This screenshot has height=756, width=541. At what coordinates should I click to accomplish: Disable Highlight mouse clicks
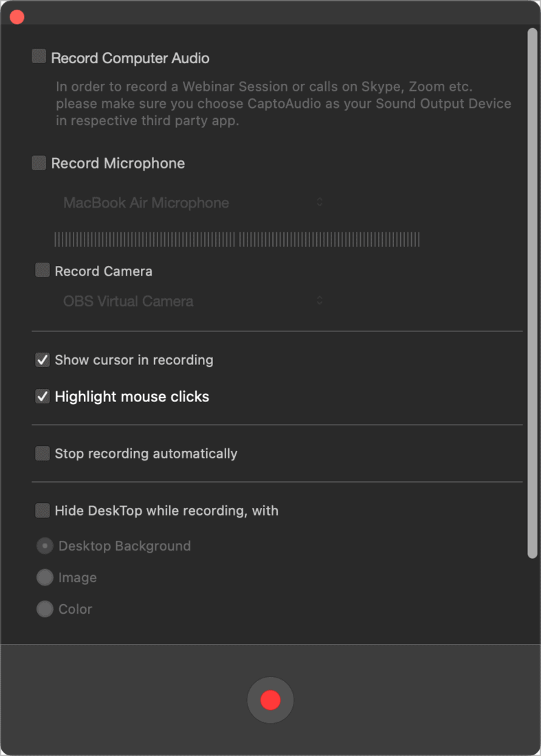[x=42, y=396]
